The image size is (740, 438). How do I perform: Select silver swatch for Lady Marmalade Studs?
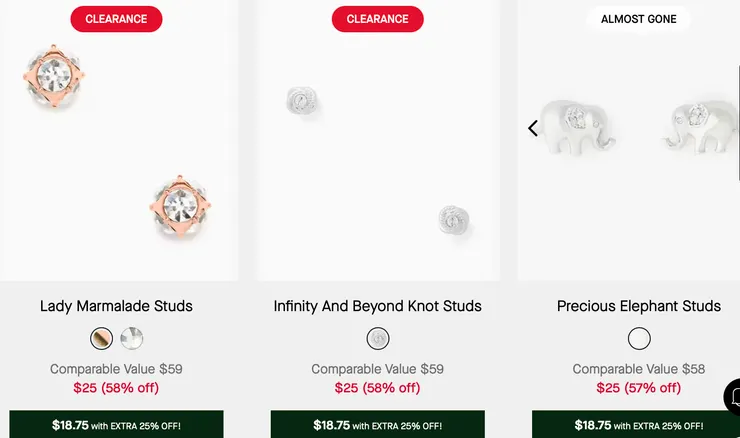(x=132, y=338)
